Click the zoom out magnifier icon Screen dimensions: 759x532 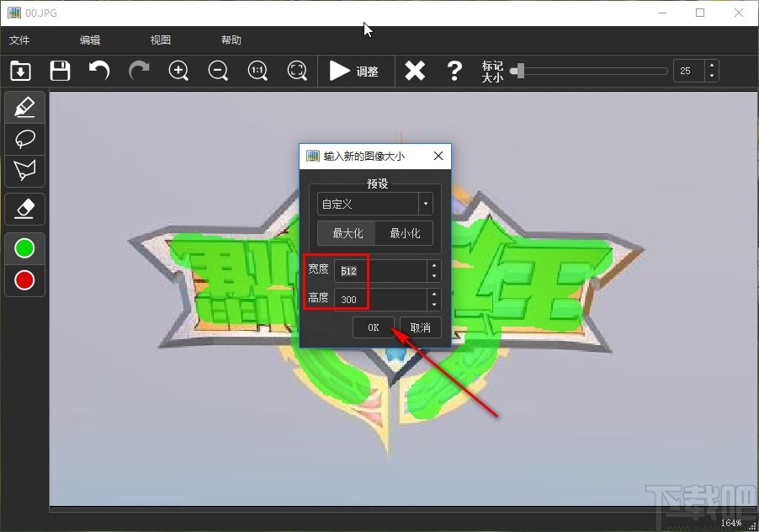coord(218,71)
